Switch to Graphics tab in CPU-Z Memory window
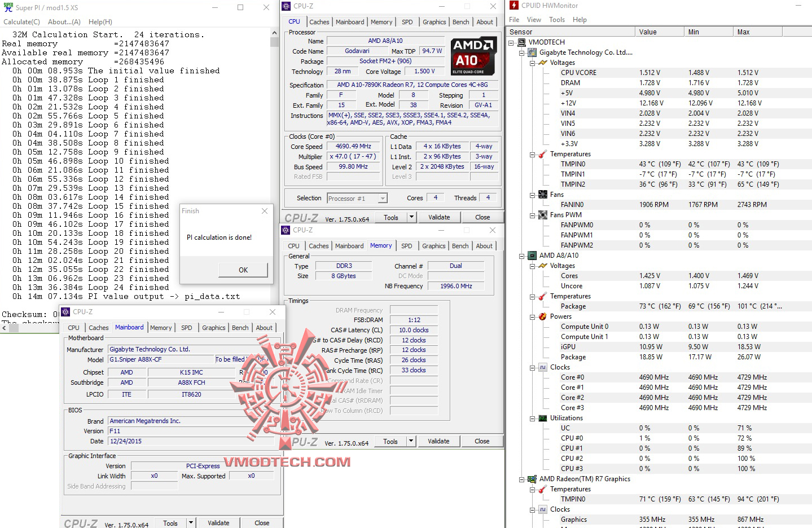This screenshot has height=528, width=812. (x=434, y=246)
